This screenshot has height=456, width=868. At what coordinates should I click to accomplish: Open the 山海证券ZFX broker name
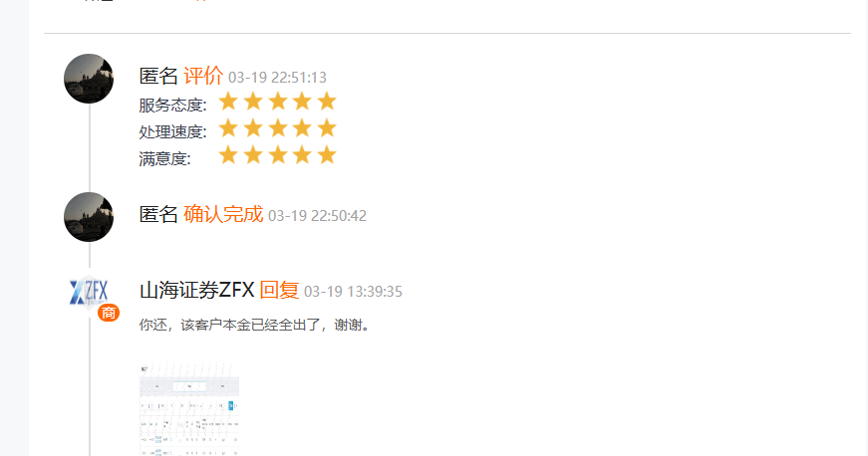(x=196, y=290)
